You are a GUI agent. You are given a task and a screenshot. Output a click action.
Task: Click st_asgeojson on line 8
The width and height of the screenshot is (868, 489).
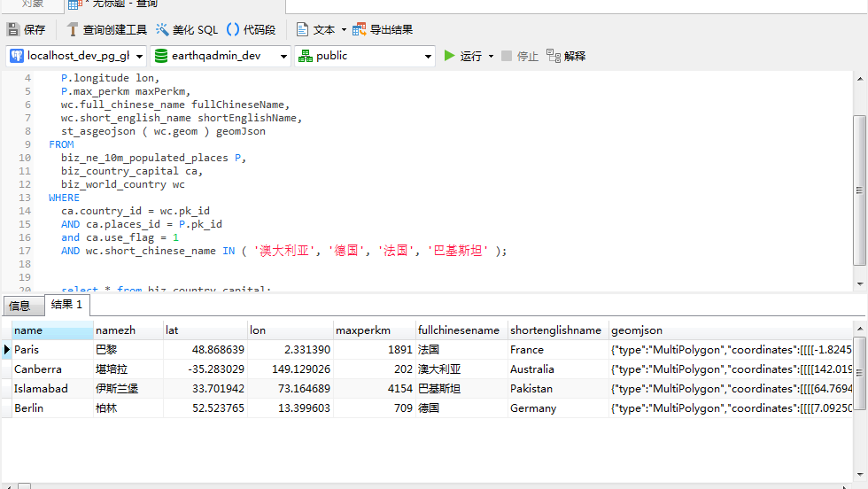pyautogui.click(x=98, y=131)
